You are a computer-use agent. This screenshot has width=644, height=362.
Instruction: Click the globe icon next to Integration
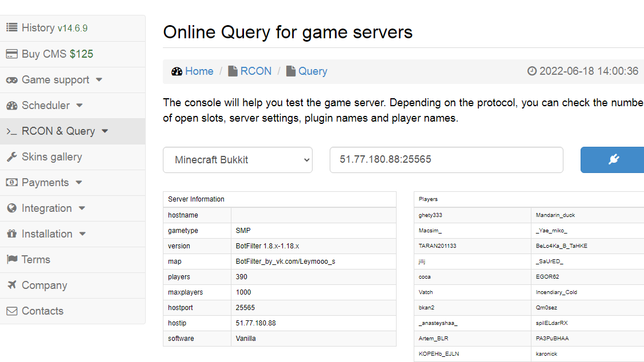pos(11,208)
